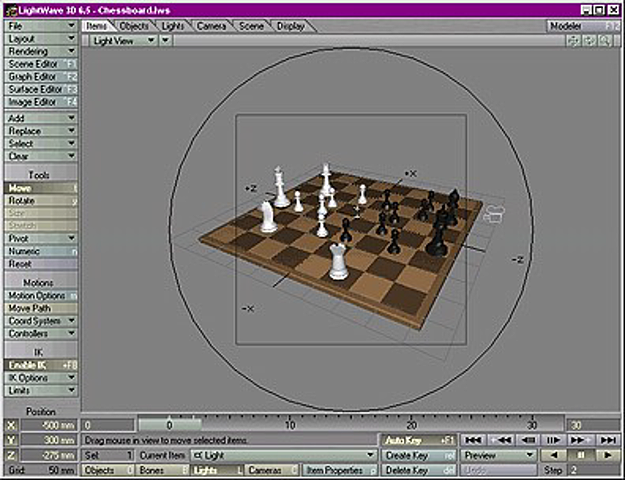Step back one frame button
Image resolution: width=625 pixels, height=480 pixels.
click(x=528, y=441)
